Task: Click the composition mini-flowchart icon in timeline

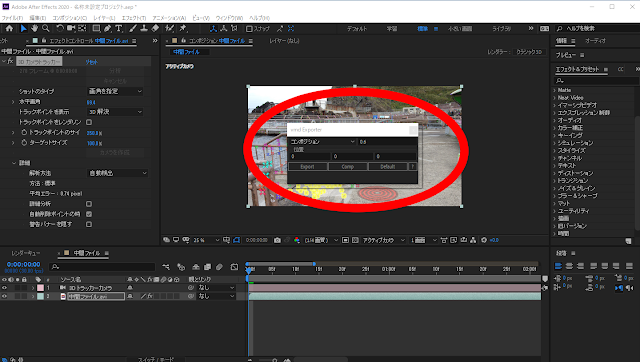Action: point(166,267)
